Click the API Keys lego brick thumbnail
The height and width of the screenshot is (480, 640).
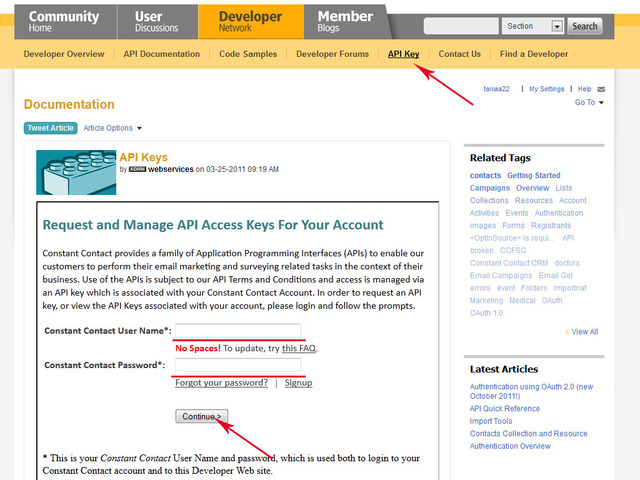(76, 172)
